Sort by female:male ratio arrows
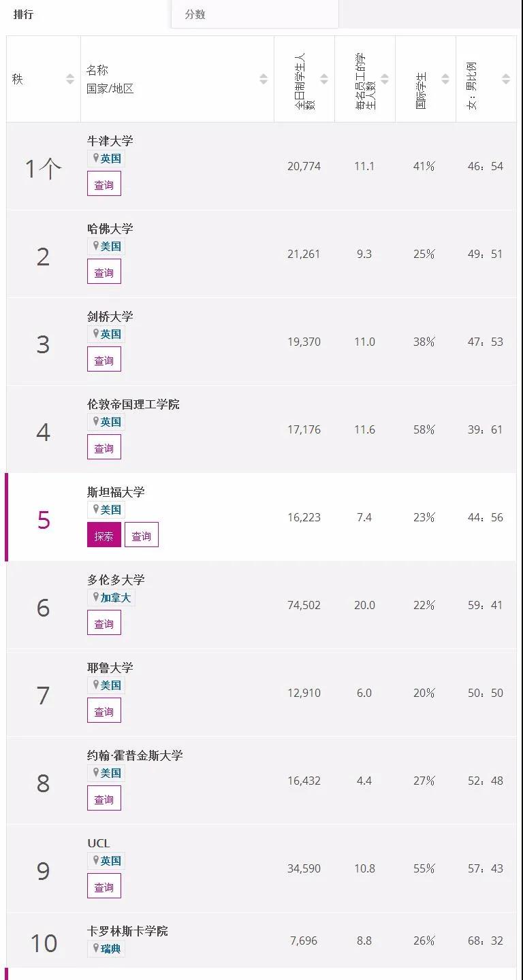The width and height of the screenshot is (523, 980). point(506,80)
